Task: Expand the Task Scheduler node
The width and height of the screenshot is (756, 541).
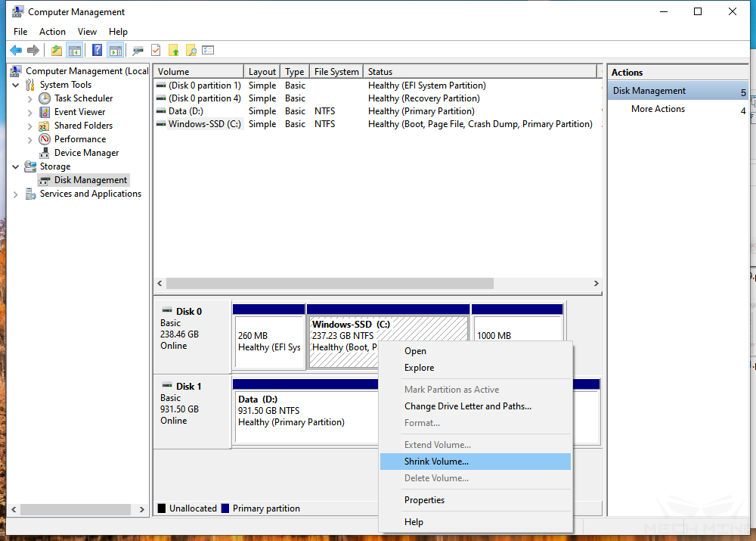Action: [x=29, y=98]
